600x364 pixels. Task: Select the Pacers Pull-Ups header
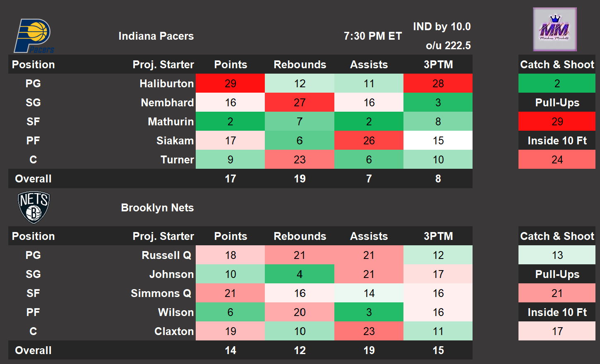click(557, 103)
